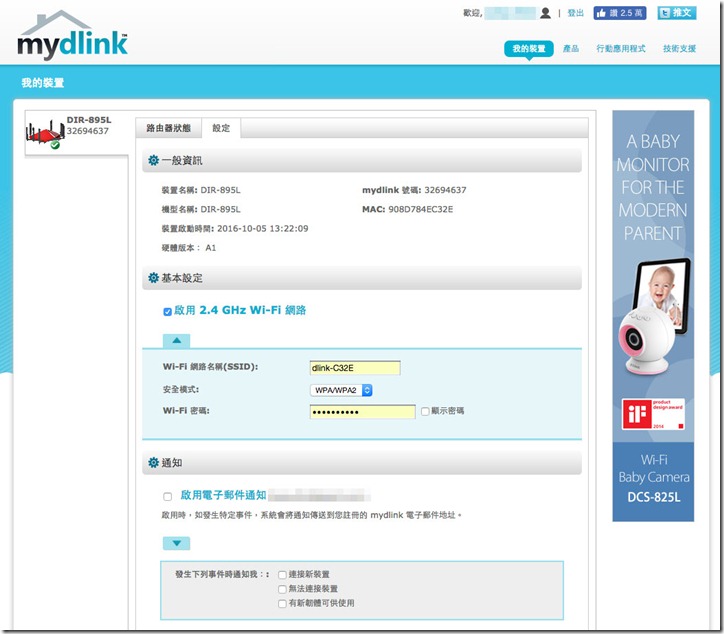Switch to the 路由器狀態 tab
The image size is (724, 634).
tap(169, 128)
